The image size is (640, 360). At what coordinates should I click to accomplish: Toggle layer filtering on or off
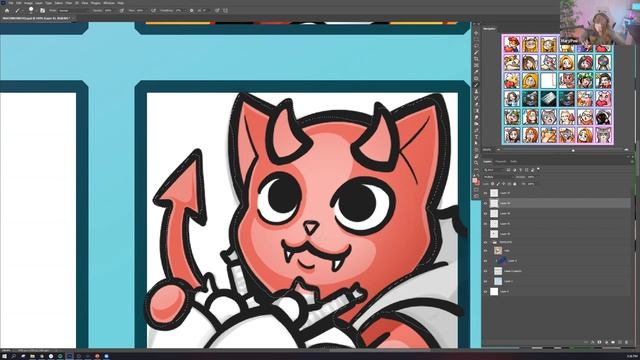click(x=538, y=169)
